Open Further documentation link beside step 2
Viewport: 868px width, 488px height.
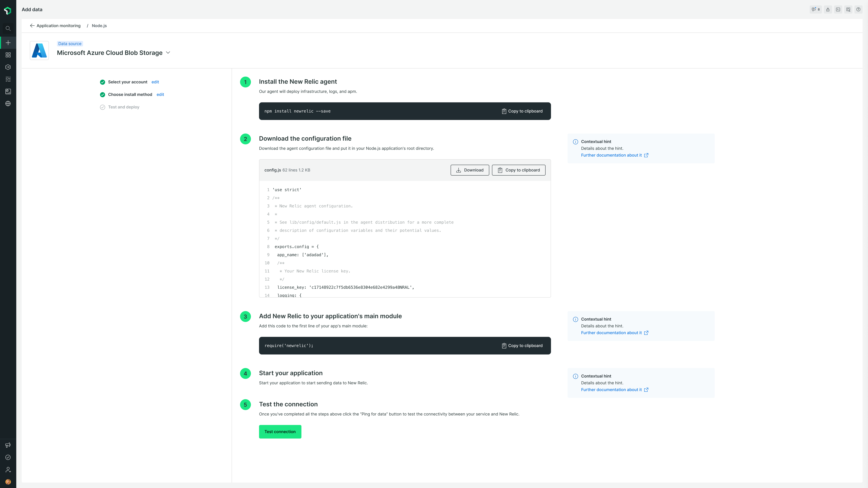point(615,155)
